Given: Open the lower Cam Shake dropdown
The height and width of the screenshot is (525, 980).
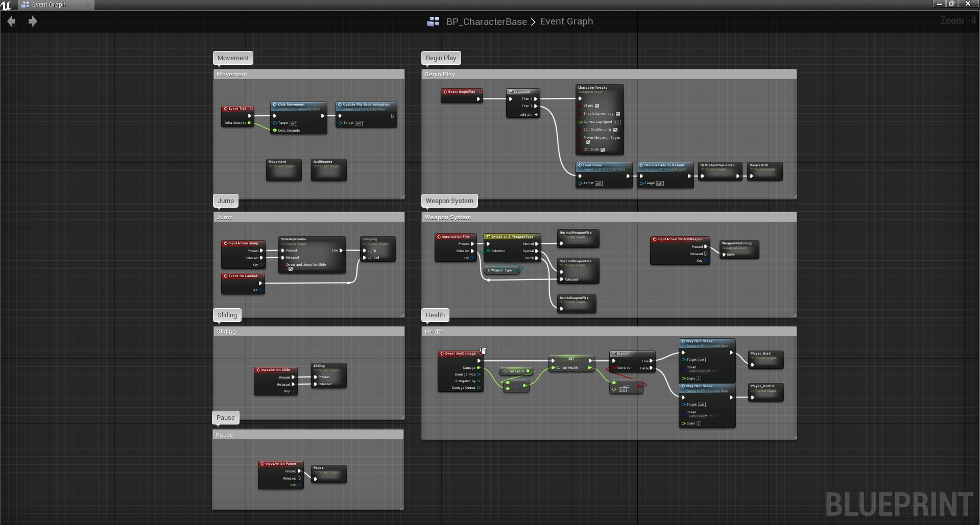Looking at the screenshot, I should [698, 416].
